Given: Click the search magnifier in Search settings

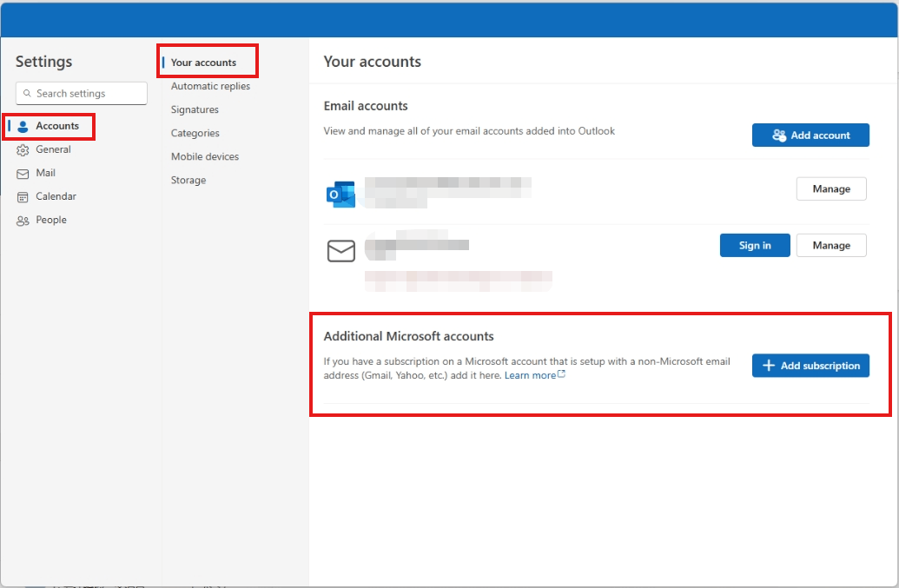Looking at the screenshot, I should coord(28,93).
